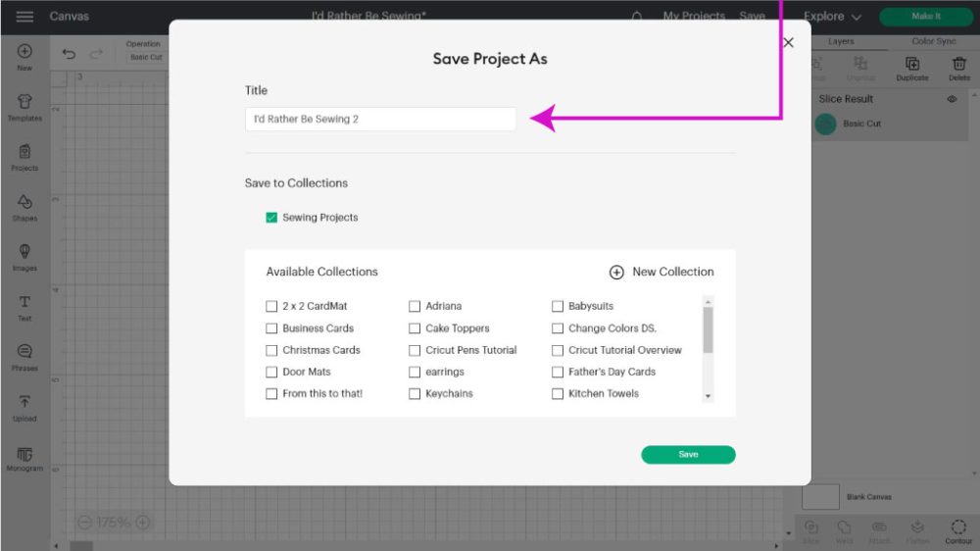Tick the Cake Toppers checkbox

point(415,328)
